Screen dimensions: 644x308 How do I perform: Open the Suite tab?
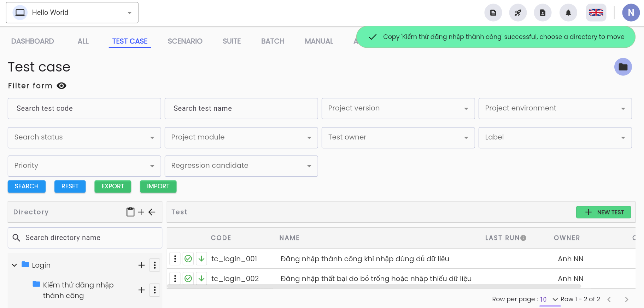232,41
